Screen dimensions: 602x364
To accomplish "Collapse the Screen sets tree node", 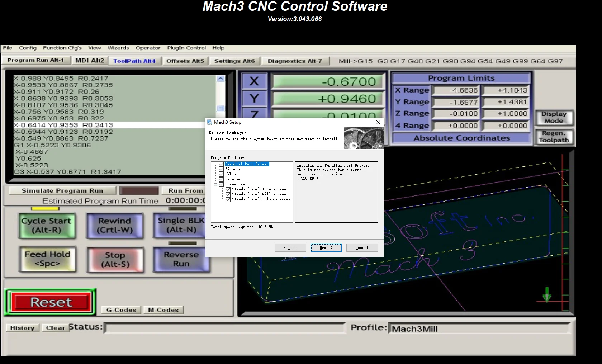I will point(216,185).
